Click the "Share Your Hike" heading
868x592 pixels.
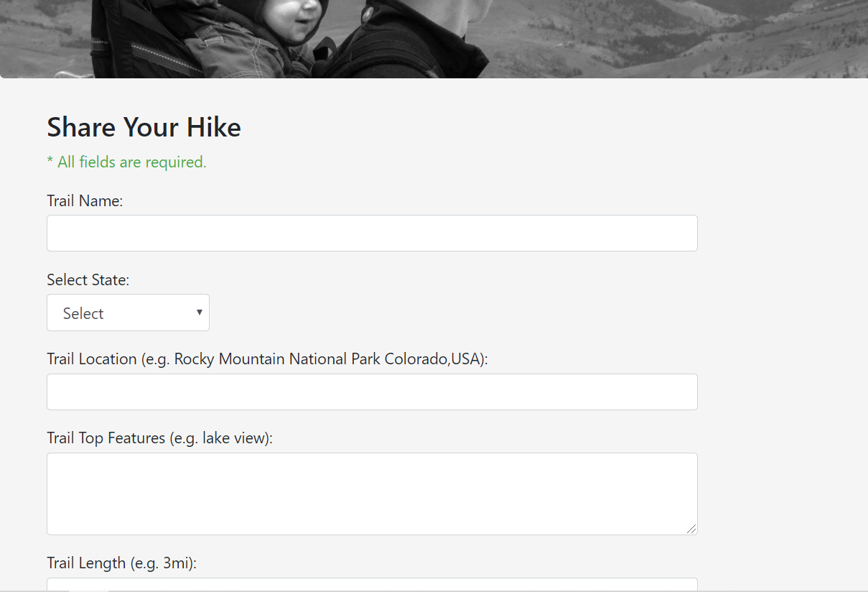coord(144,127)
